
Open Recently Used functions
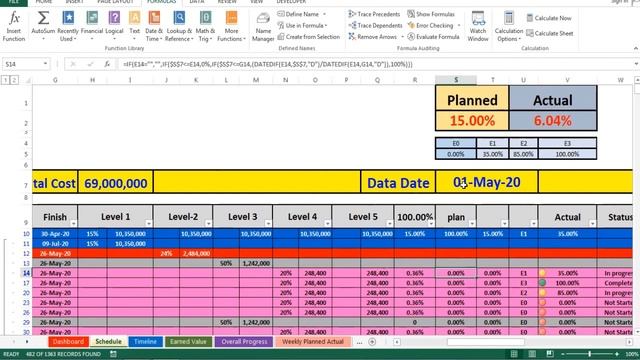tap(68, 26)
